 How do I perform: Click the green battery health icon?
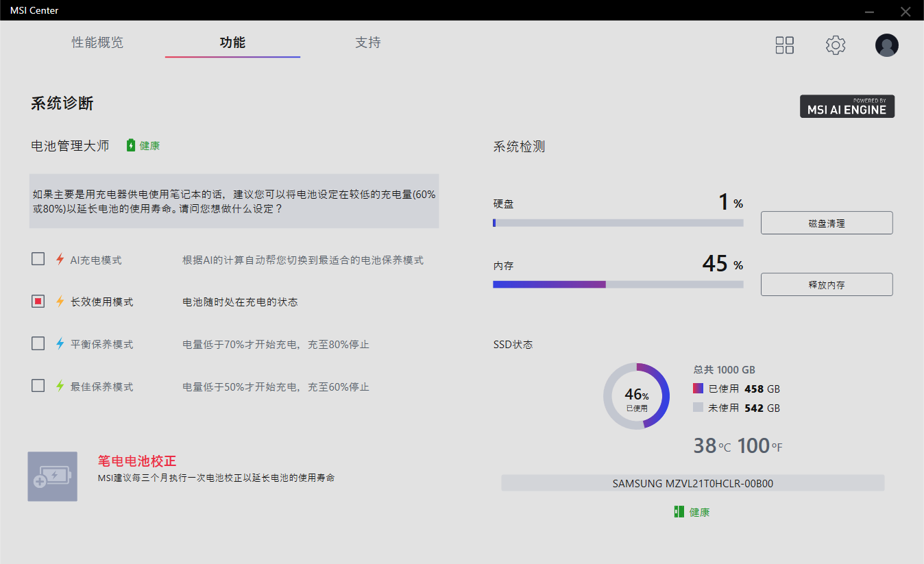click(131, 145)
